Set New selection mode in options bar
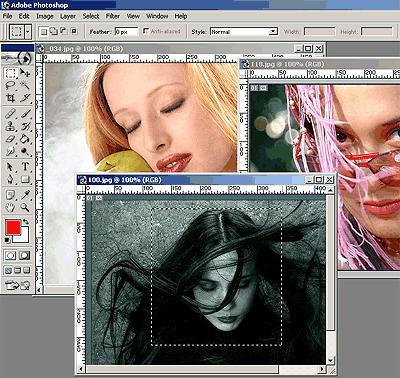Screen dimensions: 400x378 (43, 32)
